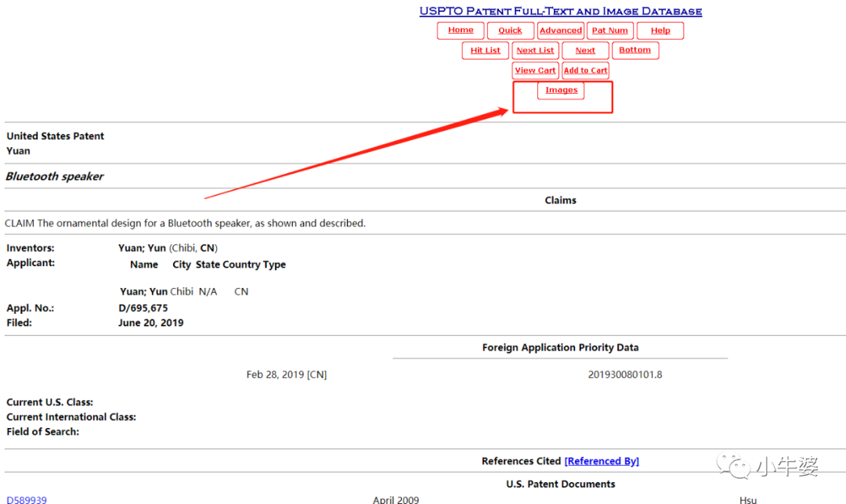Open View Cart

click(535, 70)
